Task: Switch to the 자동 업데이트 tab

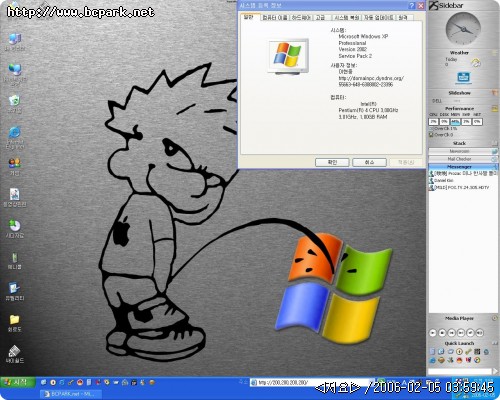Action: [x=379, y=17]
